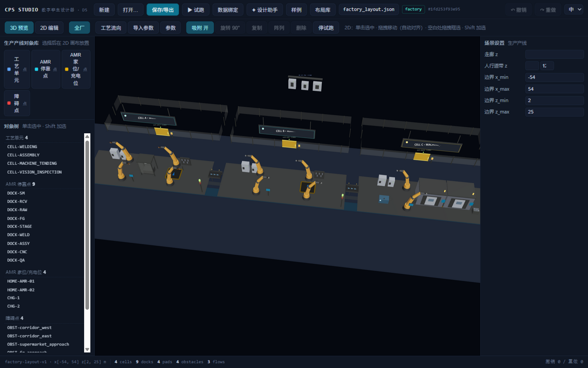Image resolution: width=588 pixels, height=368 pixels.
Task: Click the 新建 button
Action: point(104,10)
